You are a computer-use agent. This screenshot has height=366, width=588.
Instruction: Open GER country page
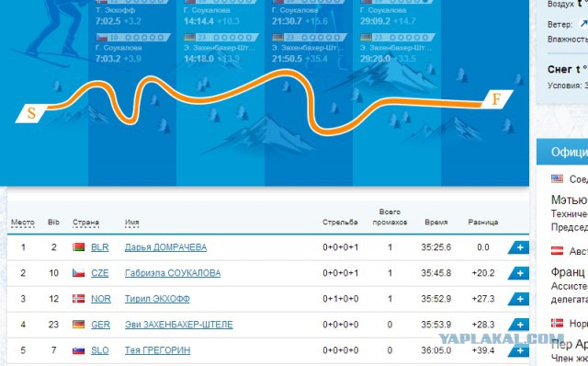pos(100,325)
